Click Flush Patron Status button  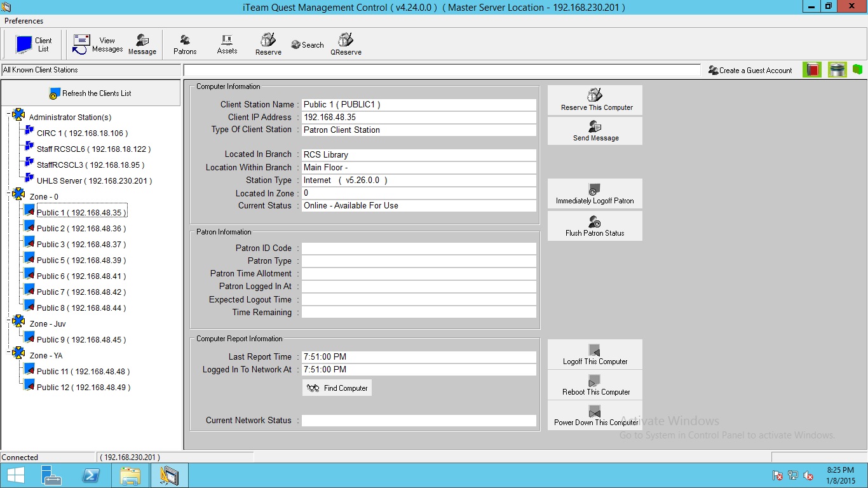click(x=595, y=226)
